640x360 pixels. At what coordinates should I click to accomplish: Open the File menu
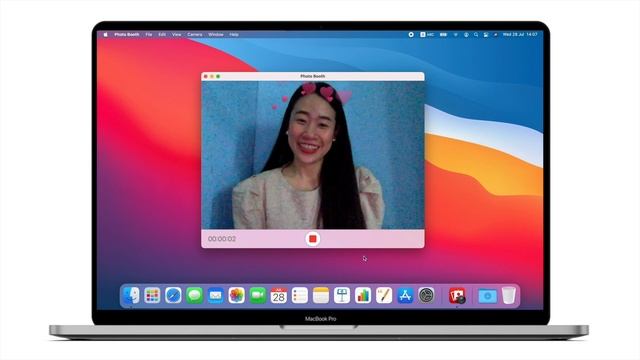tap(149, 35)
